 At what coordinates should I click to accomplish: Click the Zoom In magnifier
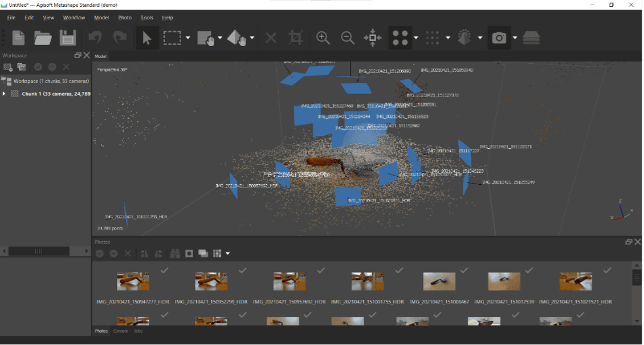click(323, 38)
